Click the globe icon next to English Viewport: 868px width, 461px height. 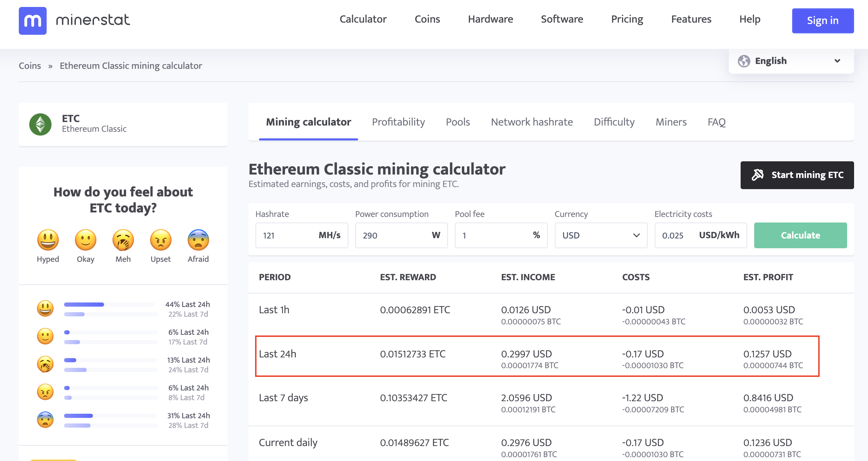tap(744, 60)
